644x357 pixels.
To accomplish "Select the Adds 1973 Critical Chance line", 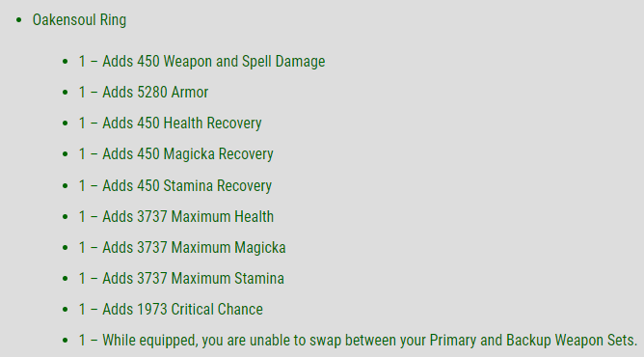I will click(x=171, y=309).
